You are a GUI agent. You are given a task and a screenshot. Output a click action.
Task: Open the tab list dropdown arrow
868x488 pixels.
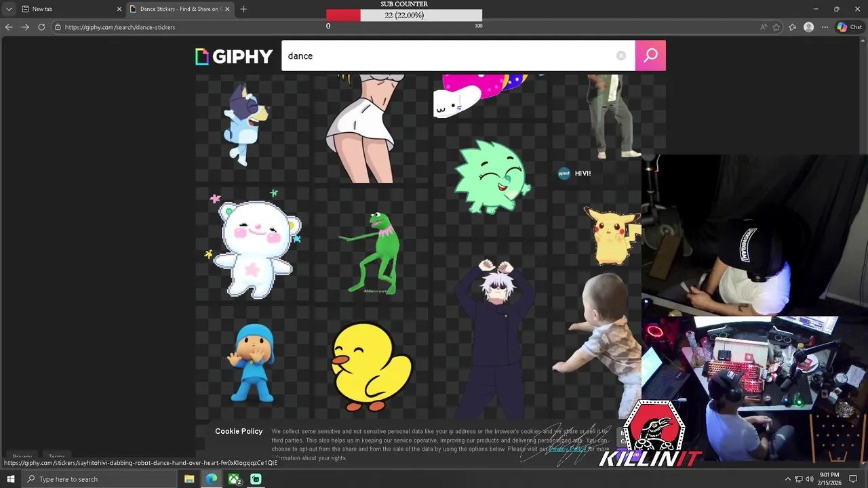[x=8, y=9]
